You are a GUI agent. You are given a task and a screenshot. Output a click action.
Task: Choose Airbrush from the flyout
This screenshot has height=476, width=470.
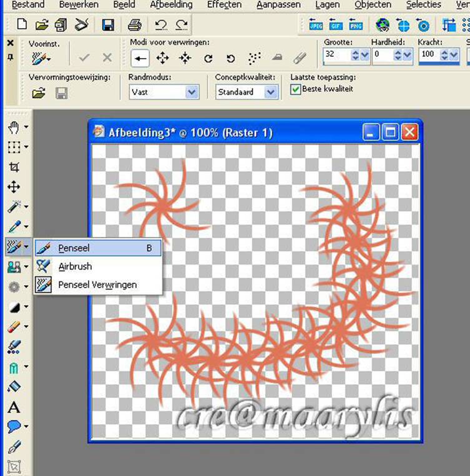(x=98, y=266)
